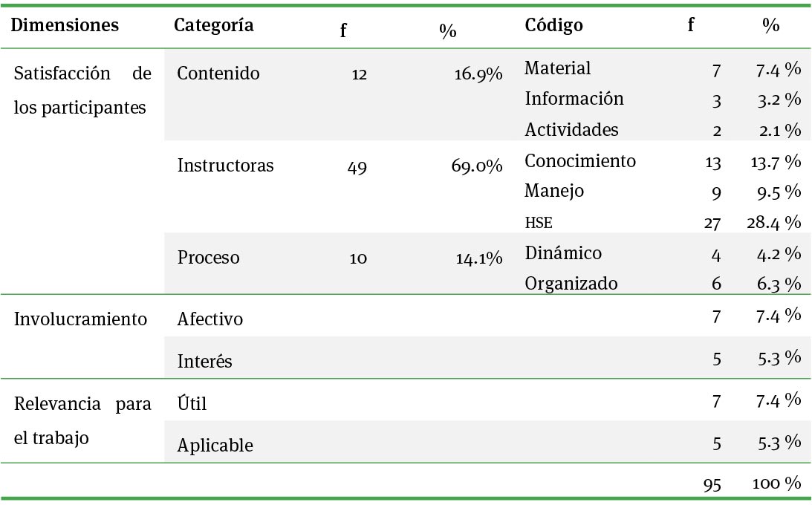Click the 'Útil' category cell
This screenshot has width=812, height=505.
tap(192, 404)
